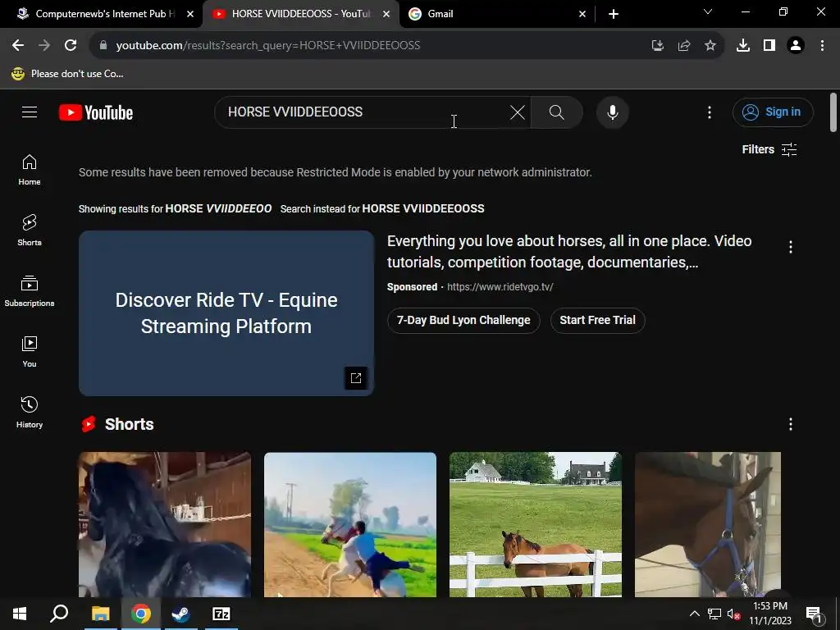Open Chrome downloads
Image resolution: width=840 pixels, height=630 pixels.
[x=742, y=46]
